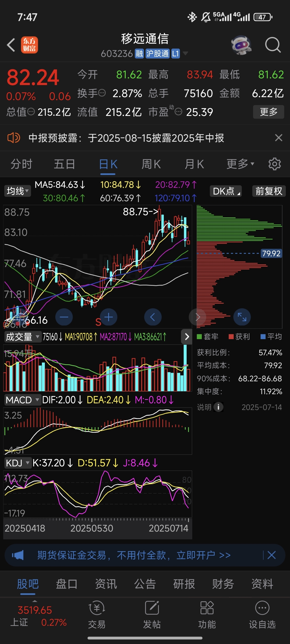Switch to the 财务 tab
This screenshot has width=290, height=644.
223,584
